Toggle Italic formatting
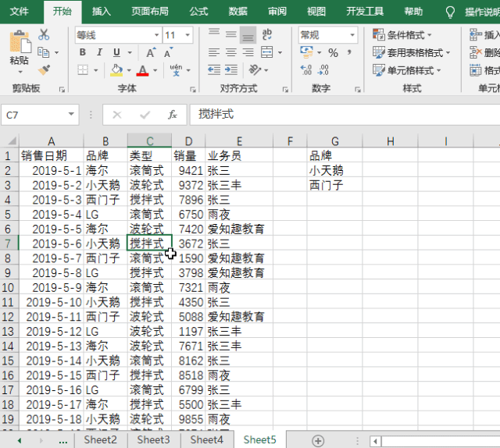 pos(99,52)
